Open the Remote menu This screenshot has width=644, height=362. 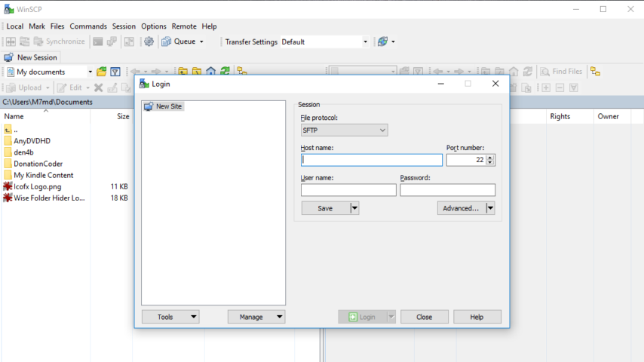(x=183, y=26)
